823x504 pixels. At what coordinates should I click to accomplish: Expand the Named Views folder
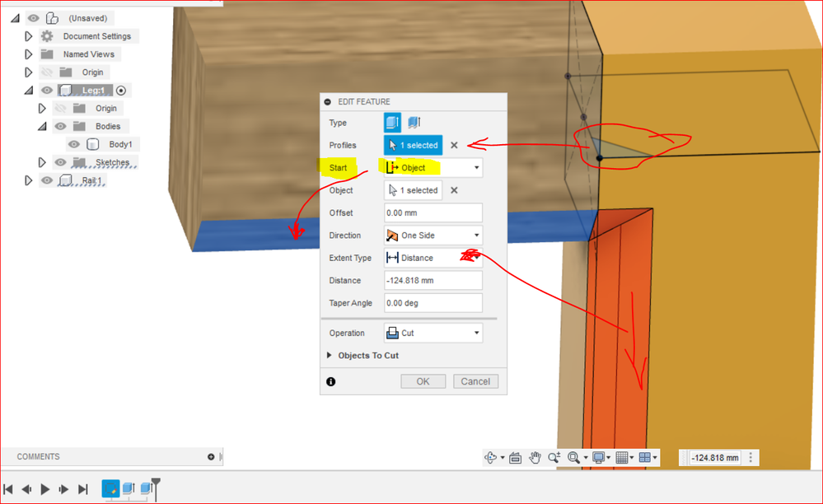29,54
